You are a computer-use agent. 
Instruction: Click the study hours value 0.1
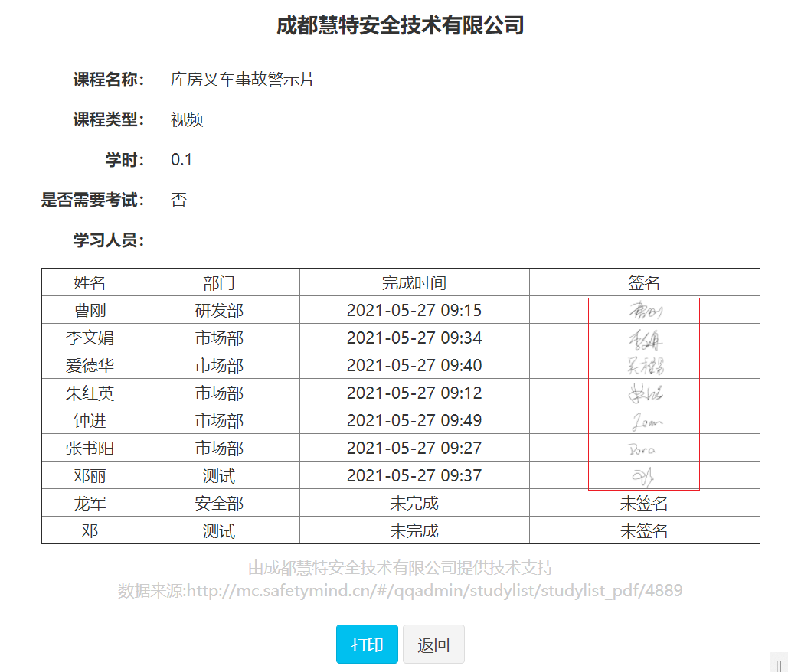tap(181, 160)
